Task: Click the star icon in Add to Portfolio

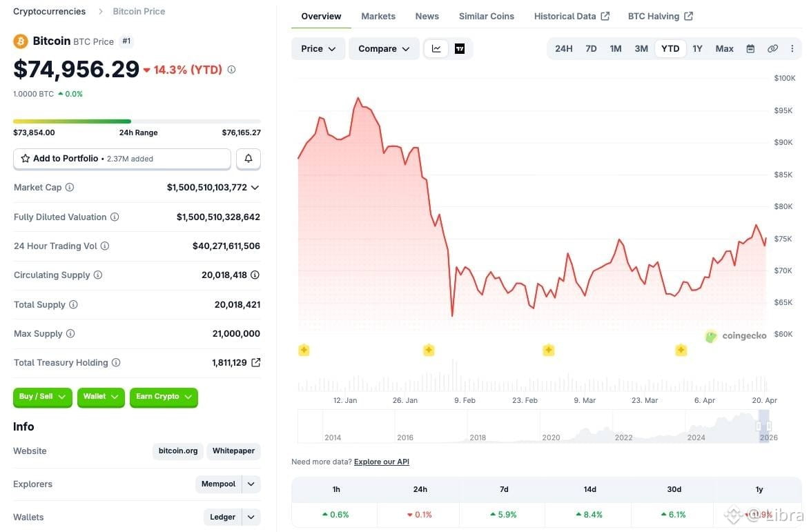Action: pos(26,159)
